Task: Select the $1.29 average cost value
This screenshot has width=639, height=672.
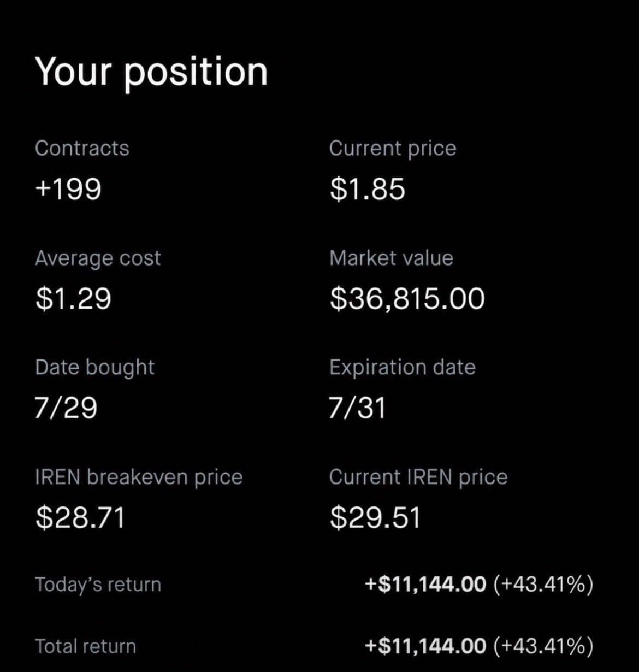Action: coord(73,299)
